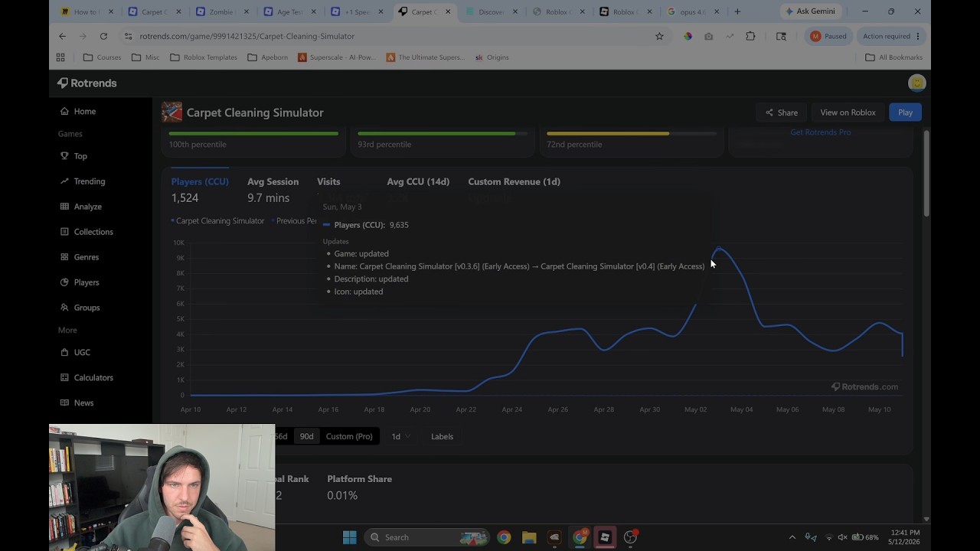Open Roblox Studio from the taskbar
The image size is (980, 551).
point(605,537)
